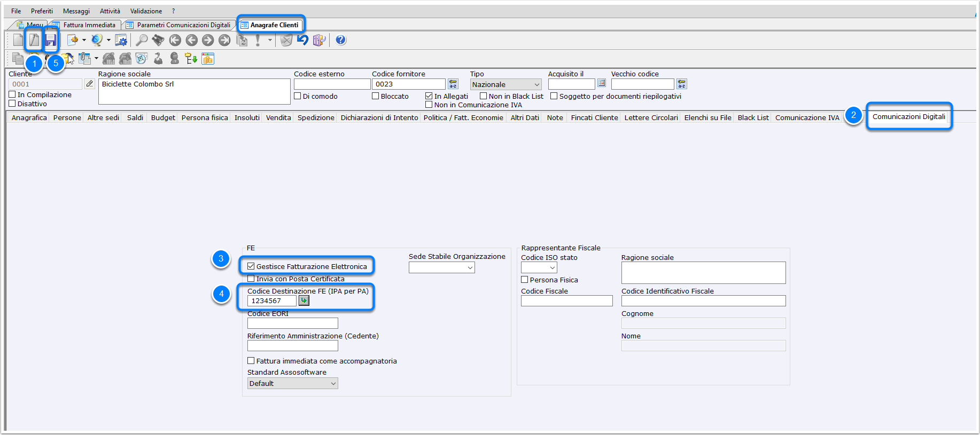
Task: Expand the arrow beside the exclamation icon
Action: point(270,40)
